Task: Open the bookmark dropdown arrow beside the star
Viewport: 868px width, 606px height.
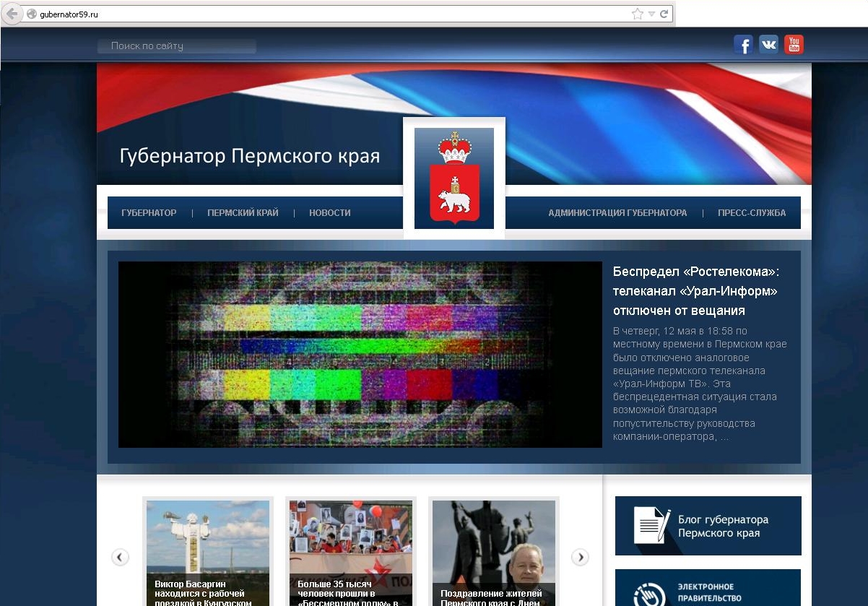Action: click(x=651, y=12)
